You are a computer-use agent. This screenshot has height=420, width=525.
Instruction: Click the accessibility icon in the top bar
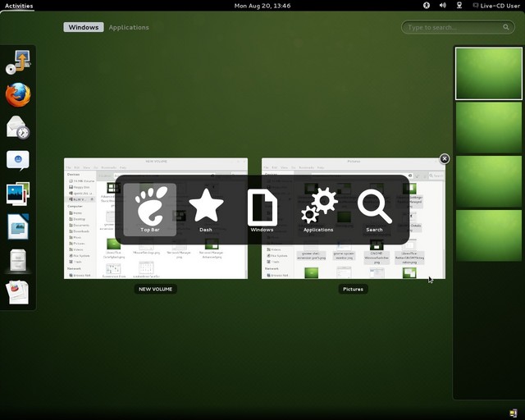coord(427,6)
